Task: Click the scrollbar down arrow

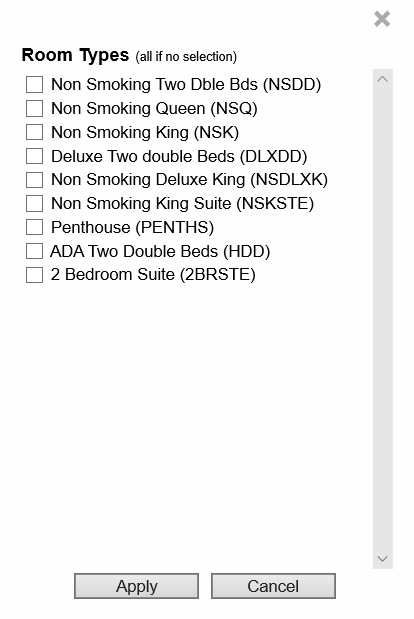Action: click(x=382, y=559)
